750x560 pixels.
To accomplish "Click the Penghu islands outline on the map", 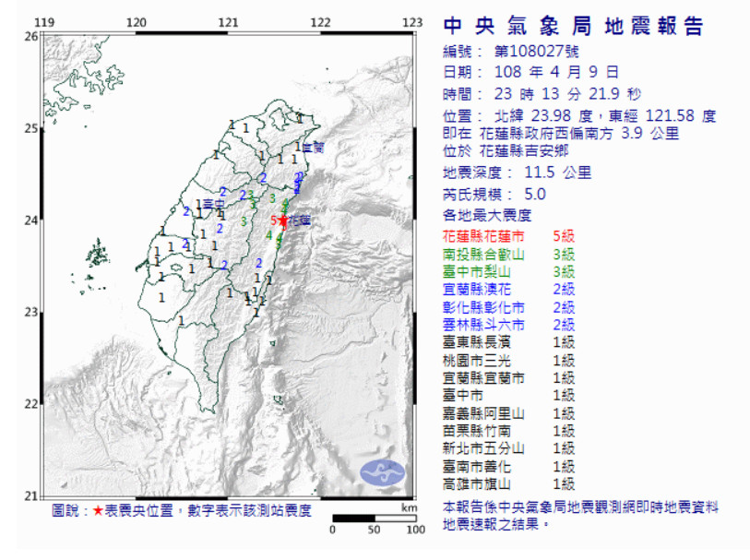I will point(97,252).
